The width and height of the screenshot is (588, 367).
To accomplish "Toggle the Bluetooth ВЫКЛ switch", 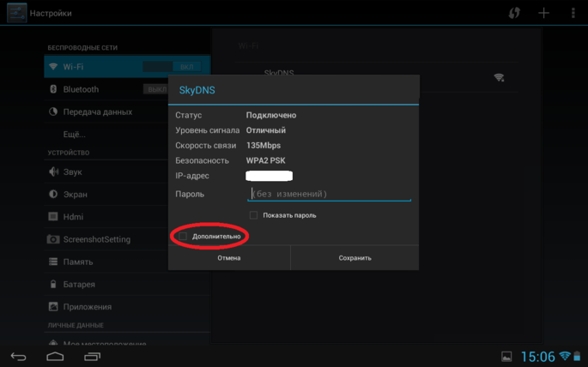I will click(155, 89).
